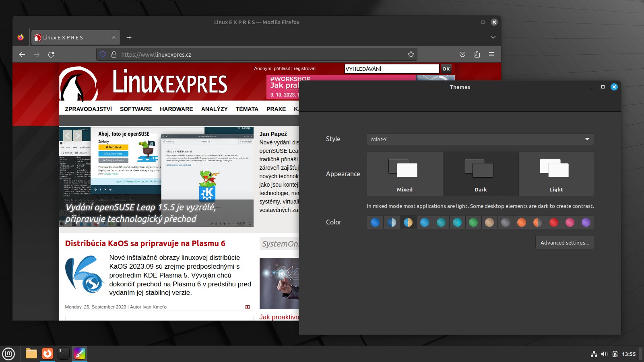Image resolution: width=644 pixels, height=362 pixels.
Task: Choose the purple color swatch
Action: (x=586, y=222)
